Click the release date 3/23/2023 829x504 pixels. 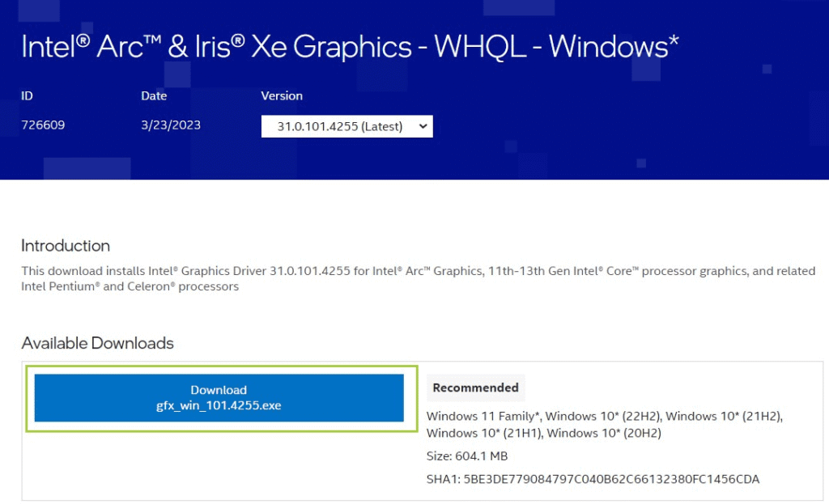point(170,125)
